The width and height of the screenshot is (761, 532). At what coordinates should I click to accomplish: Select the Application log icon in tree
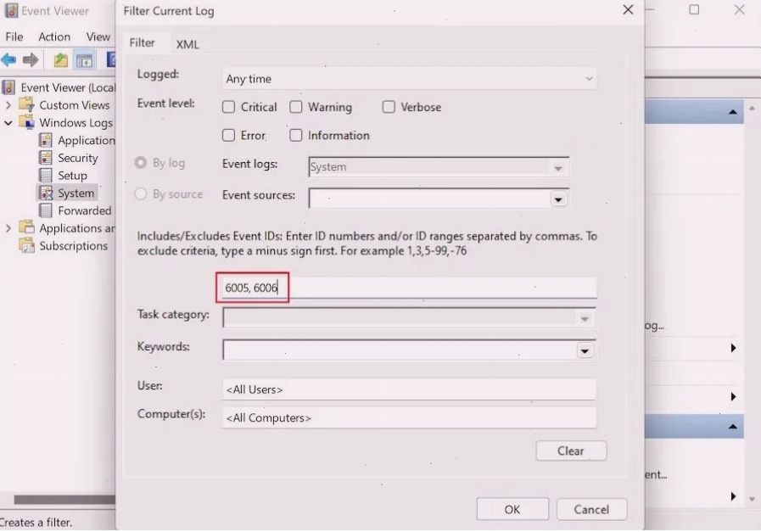pos(46,140)
